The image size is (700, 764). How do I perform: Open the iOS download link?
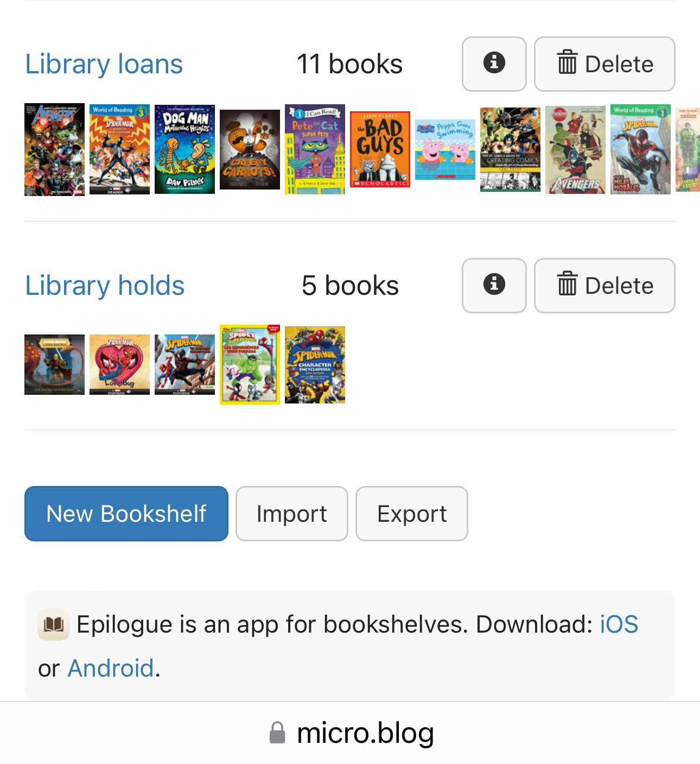[619, 624]
